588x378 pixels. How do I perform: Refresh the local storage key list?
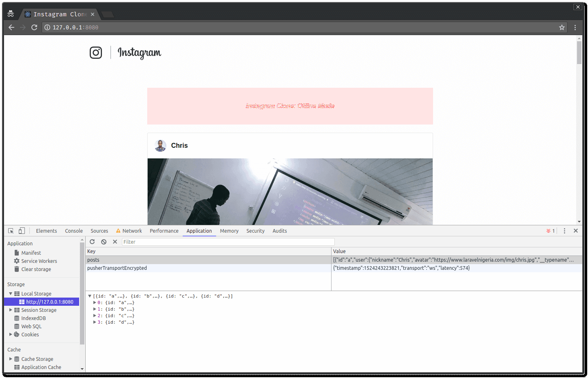[x=92, y=241]
